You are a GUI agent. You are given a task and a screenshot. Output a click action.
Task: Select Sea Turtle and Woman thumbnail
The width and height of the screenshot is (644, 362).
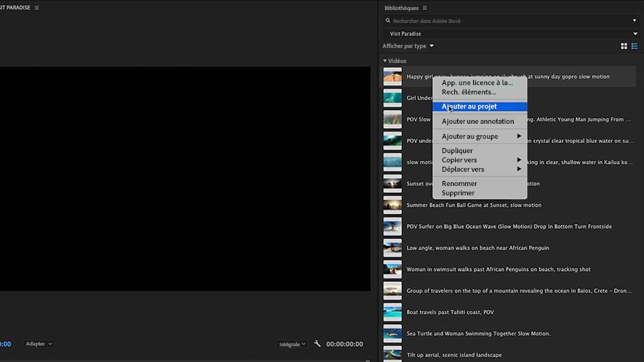click(392, 333)
